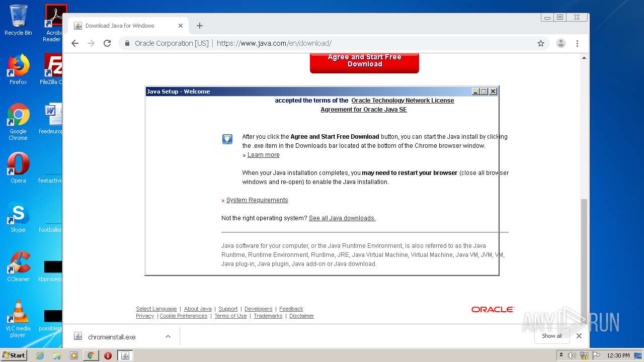The image size is (644, 362).
Task: Reload the Java download page
Action: [107, 43]
